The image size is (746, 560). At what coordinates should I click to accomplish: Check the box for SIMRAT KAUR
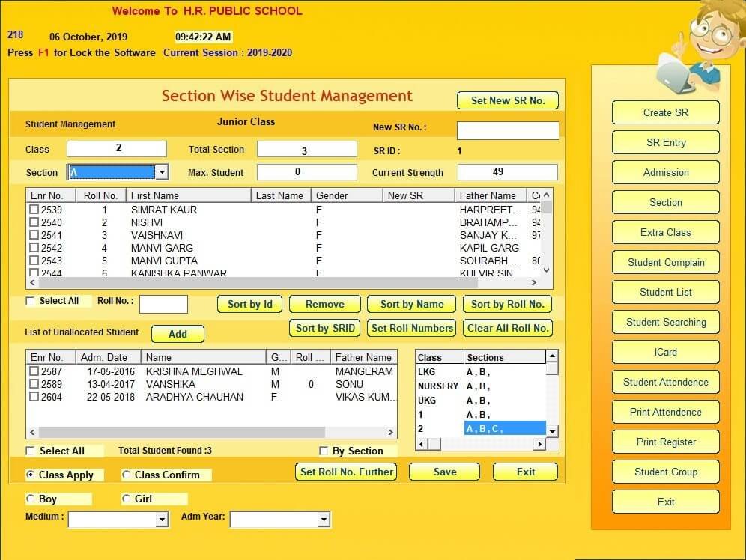34,209
